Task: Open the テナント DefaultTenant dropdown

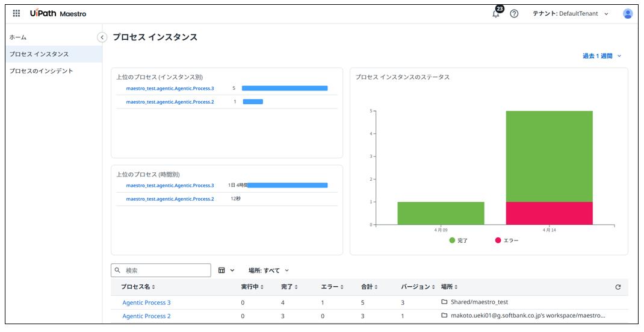Action: click(570, 14)
